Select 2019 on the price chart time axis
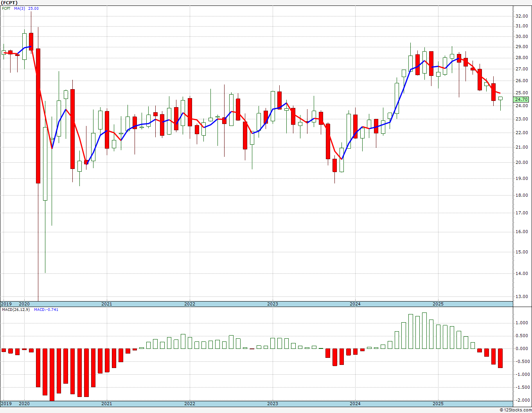532x413 pixels. pos(6,304)
